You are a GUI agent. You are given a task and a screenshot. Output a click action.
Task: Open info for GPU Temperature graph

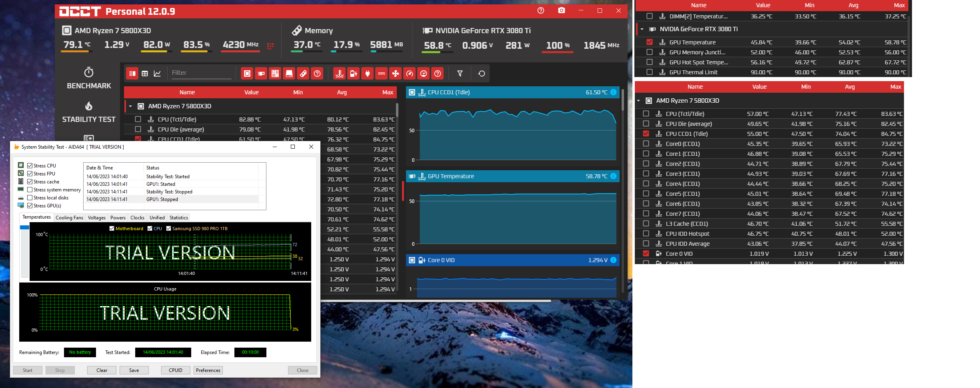[613, 176]
